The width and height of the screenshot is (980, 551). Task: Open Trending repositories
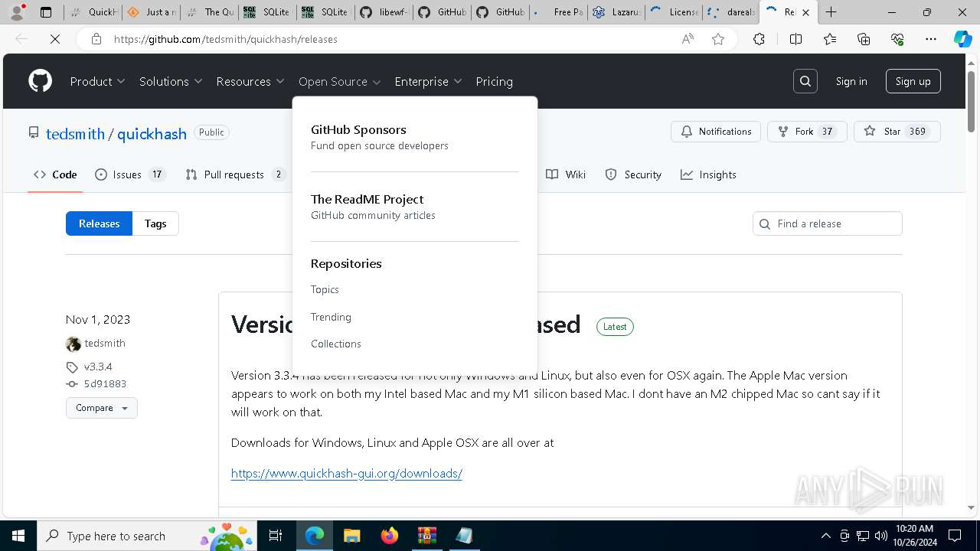coord(331,317)
